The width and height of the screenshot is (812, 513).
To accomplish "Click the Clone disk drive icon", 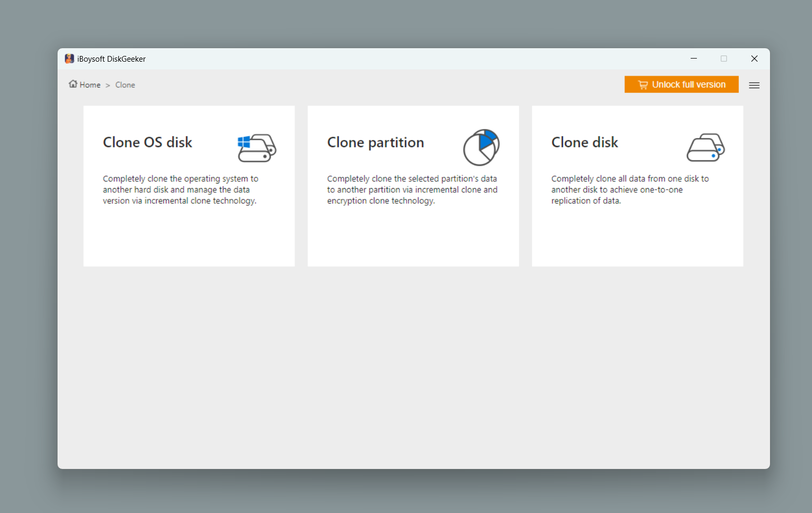I will pos(706,148).
